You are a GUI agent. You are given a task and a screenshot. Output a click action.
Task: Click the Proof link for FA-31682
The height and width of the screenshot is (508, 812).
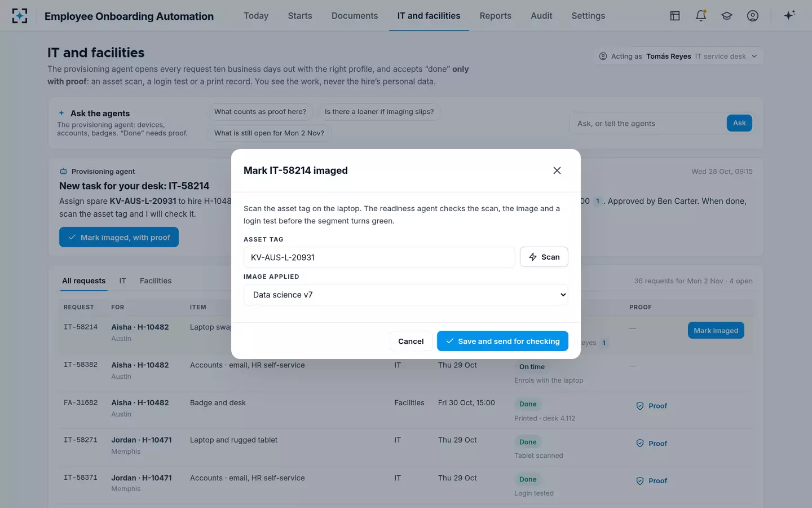click(657, 406)
